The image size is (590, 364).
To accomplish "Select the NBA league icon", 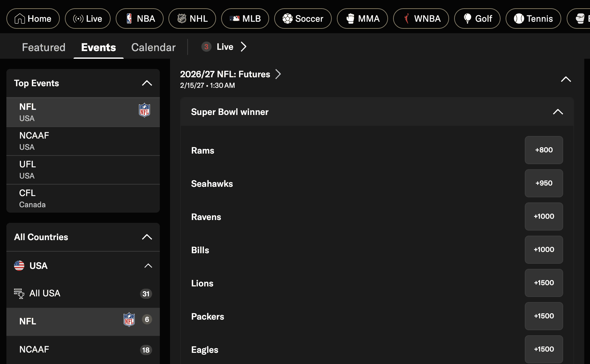I will 129,19.
